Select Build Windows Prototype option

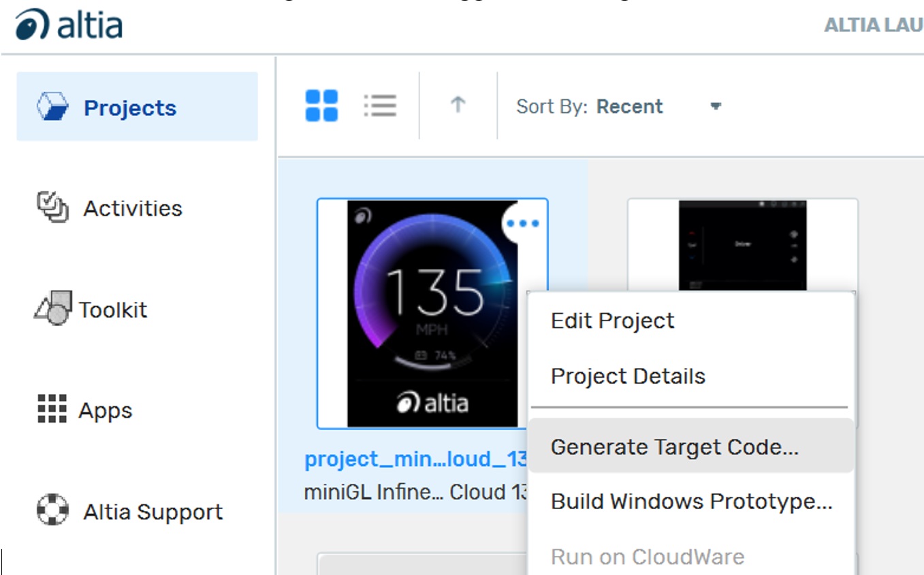tap(692, 502)
